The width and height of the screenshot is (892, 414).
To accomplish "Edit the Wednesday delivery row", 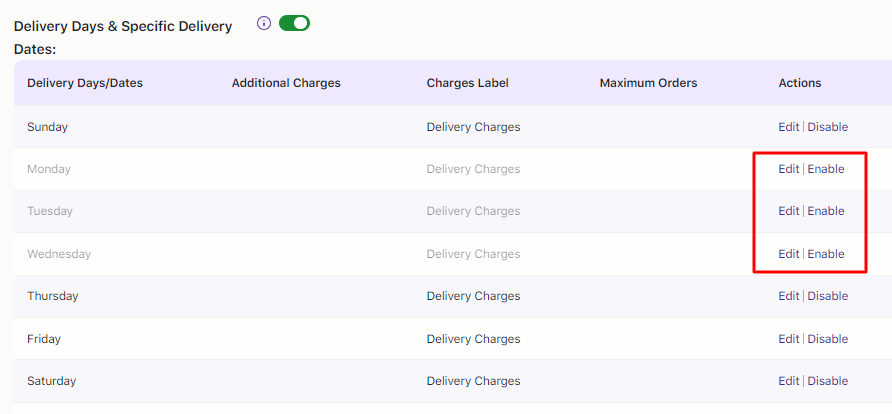I will point(789,254).
